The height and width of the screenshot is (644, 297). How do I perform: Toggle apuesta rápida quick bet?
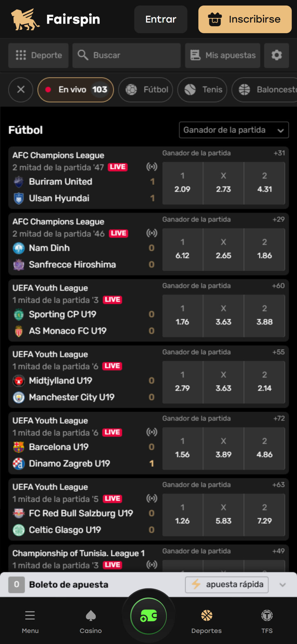[x=227, y=584]
